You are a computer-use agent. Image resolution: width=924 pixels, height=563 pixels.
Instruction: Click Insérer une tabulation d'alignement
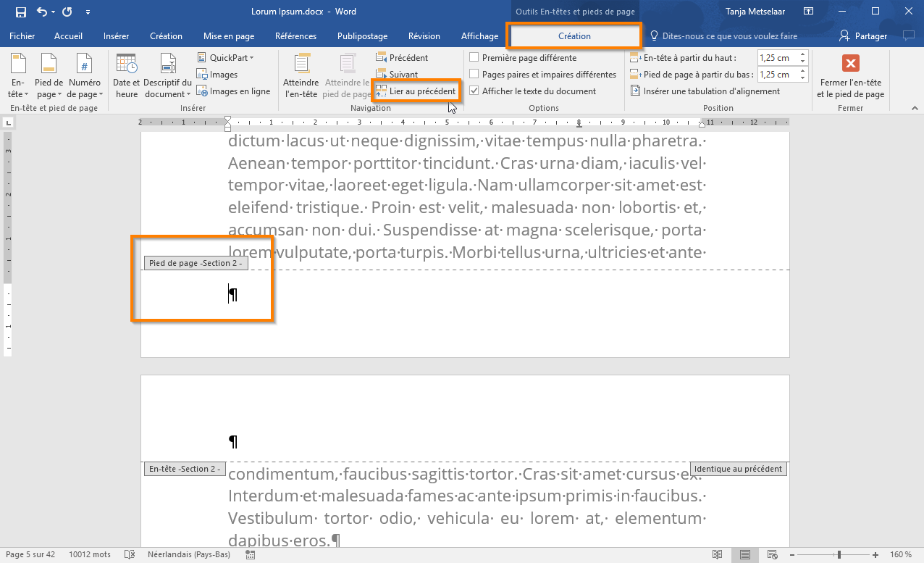click(705, 91)
